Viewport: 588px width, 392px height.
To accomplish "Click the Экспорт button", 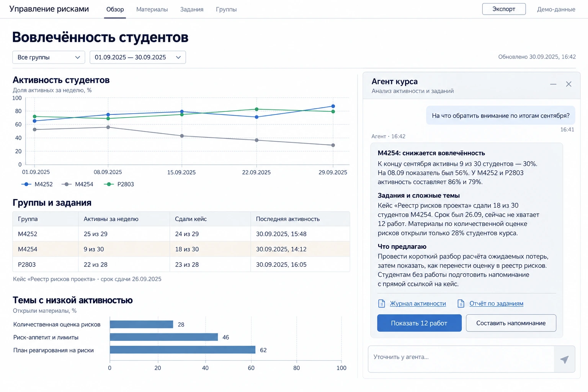I will [x=504, y=9].
